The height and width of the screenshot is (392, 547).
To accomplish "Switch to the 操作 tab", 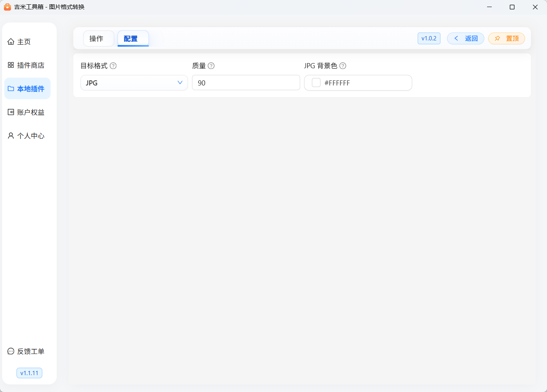I will click(99, 38).
